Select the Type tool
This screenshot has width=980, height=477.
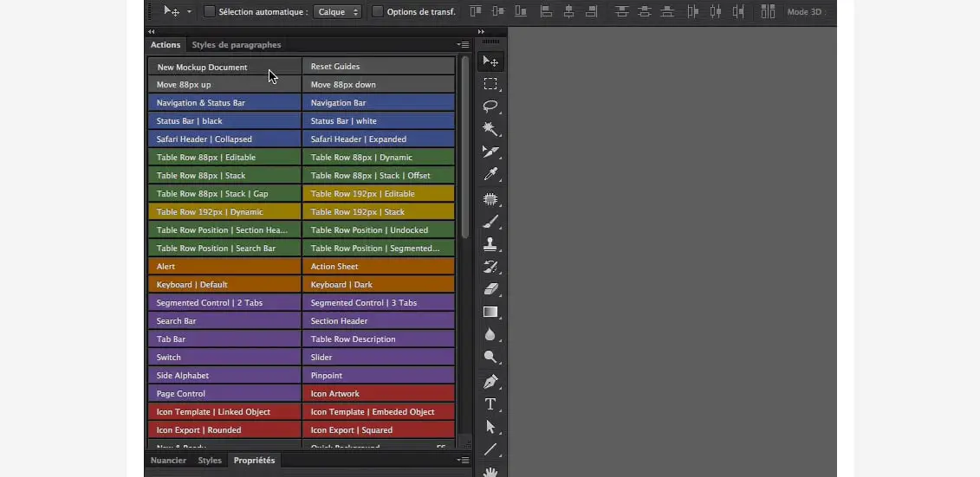(490, 404)
